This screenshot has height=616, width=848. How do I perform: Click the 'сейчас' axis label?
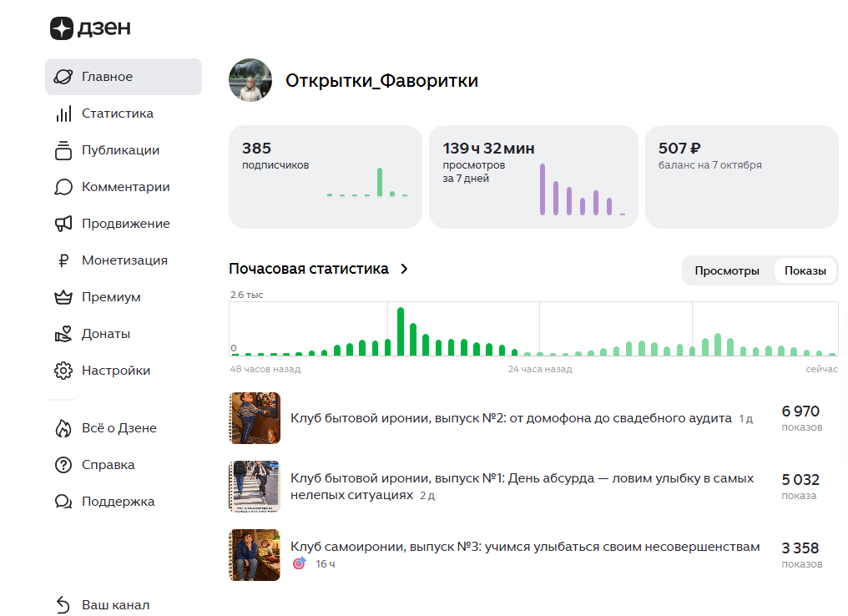[x=821, y=369]
